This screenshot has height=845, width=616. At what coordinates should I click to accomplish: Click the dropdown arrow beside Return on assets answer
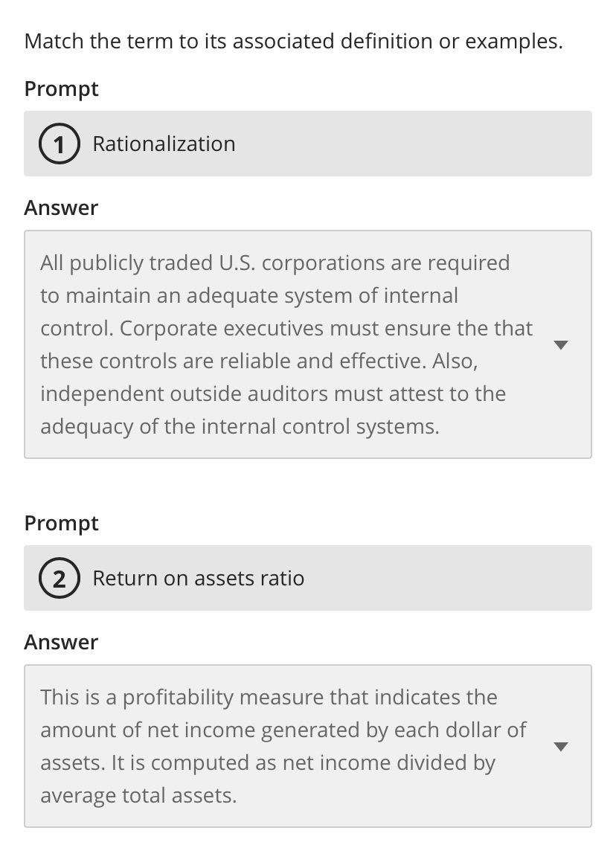[x=560, y=746]
